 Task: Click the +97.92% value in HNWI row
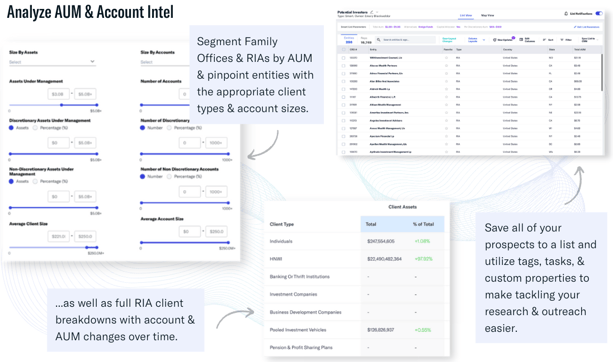pyautogui.click(x=423, y=259)
